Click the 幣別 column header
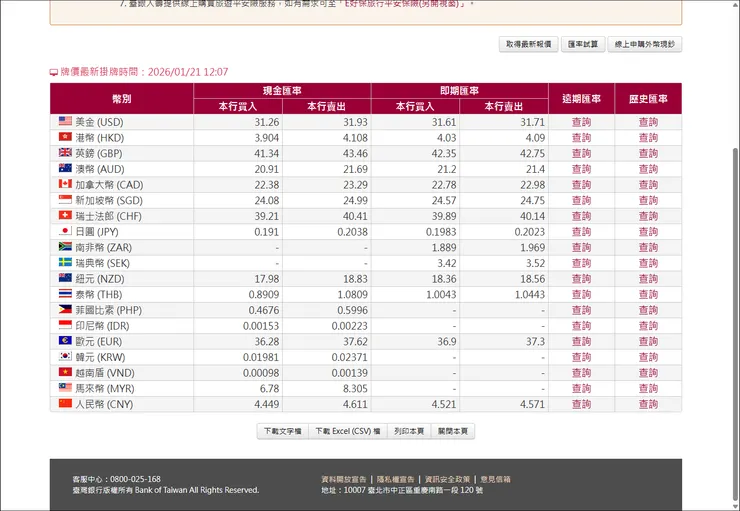The image size is (740, 511). 122,99
